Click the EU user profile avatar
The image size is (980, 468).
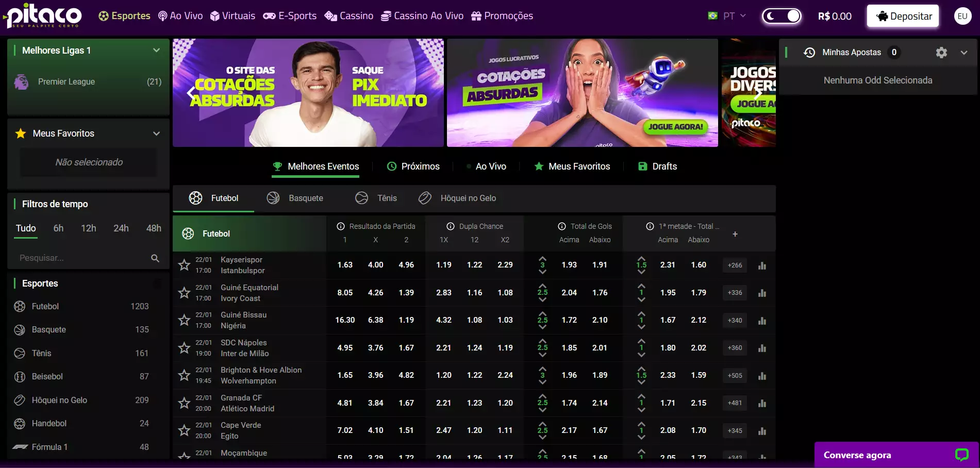pos(962,16)
